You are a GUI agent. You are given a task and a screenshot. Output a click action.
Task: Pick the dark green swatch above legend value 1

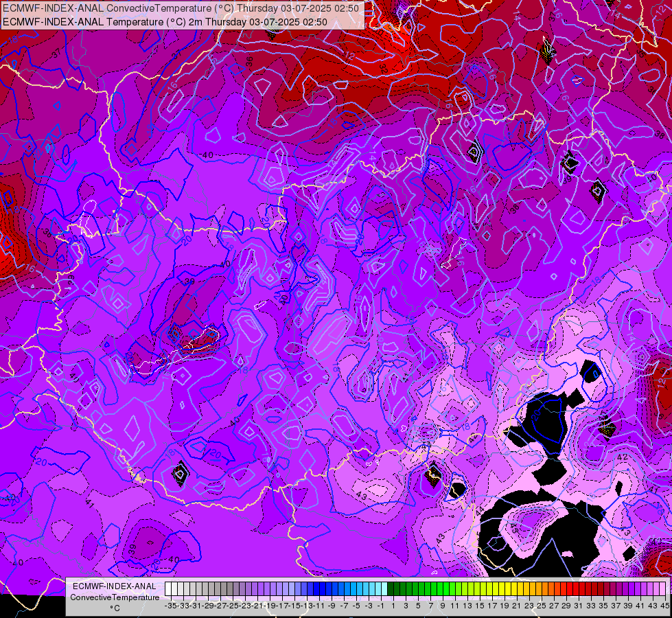(391, 589)
